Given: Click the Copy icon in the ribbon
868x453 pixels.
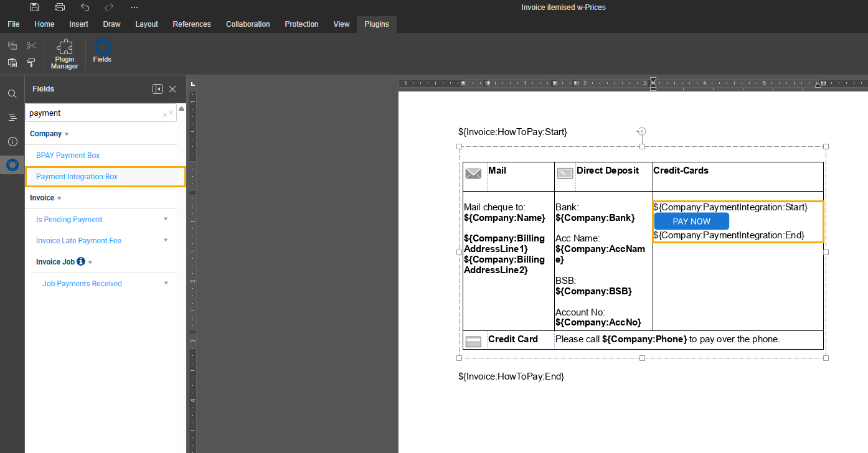Looking at the screenshot, I should point(12,45).
